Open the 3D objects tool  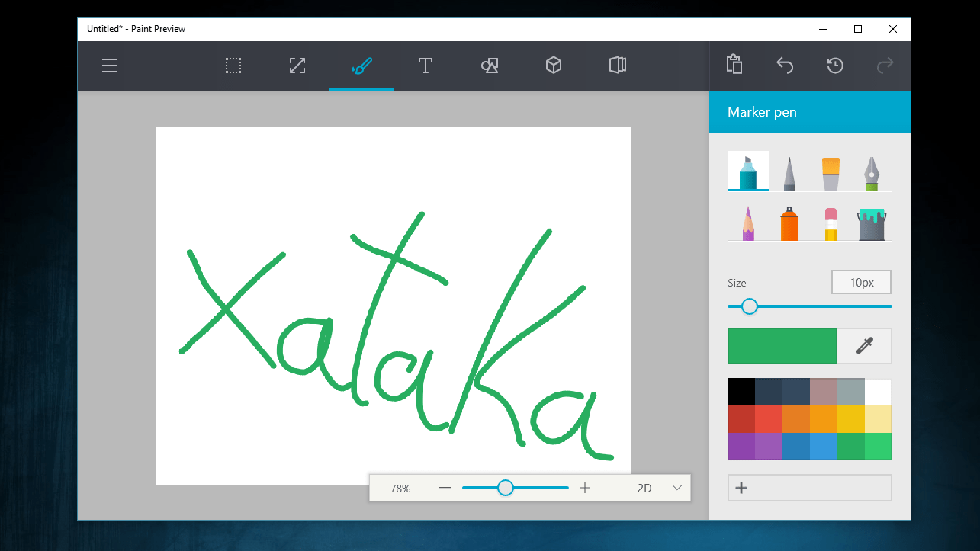pyautogui.click(x=554, y=66)
